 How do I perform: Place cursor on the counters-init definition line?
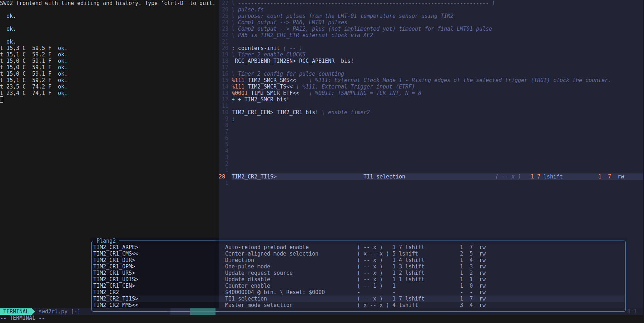point(259,48)
